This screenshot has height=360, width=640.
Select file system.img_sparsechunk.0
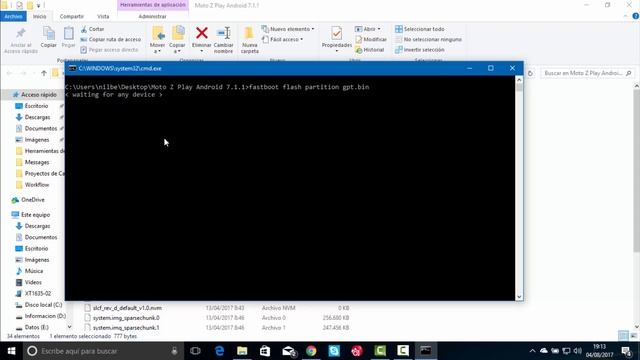[126, 318]
